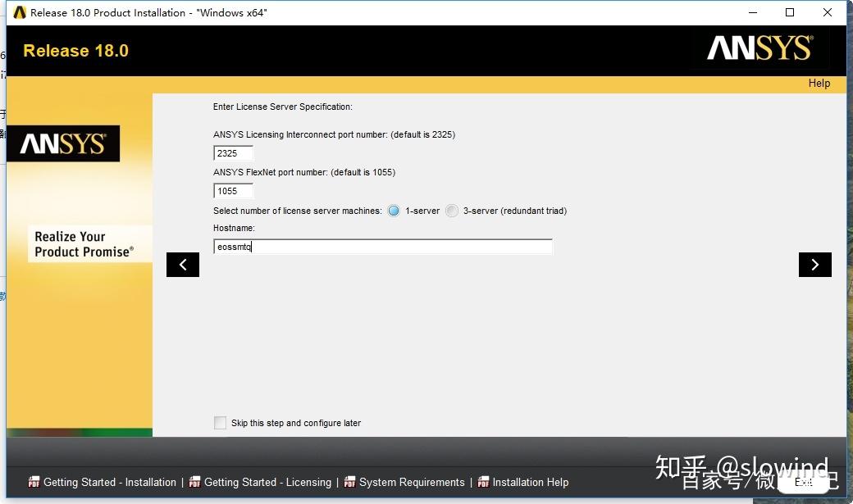Viewport: 853px width, 504px height.
Task: Click the Release 18.0 heading
Action: pyautogui.click(x=75, y=50)
